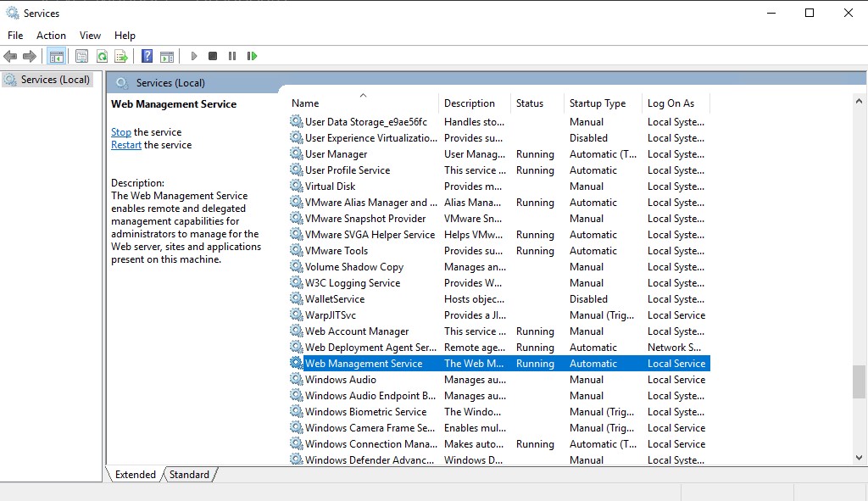Toggle Show/Hide Action Pane icon
868x501 pixels.
point(167,56)
